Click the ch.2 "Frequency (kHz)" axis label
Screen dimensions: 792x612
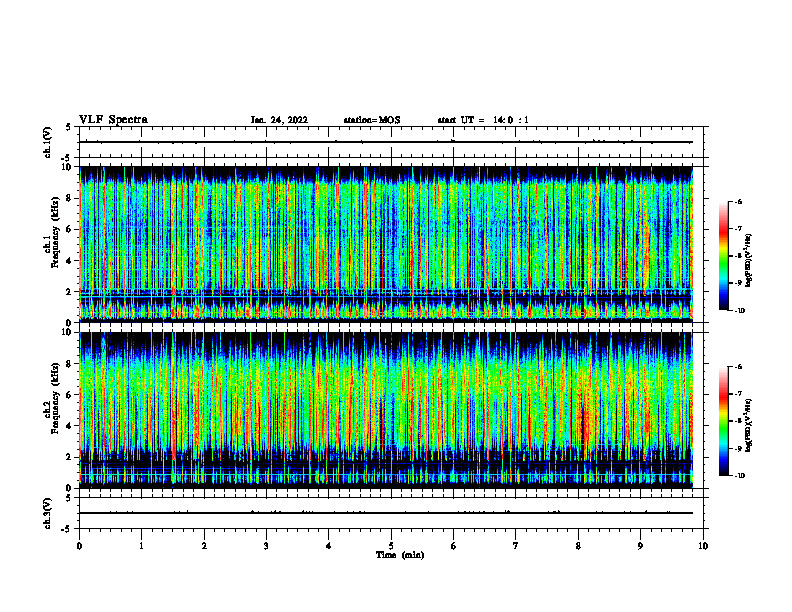coord(56,398)
